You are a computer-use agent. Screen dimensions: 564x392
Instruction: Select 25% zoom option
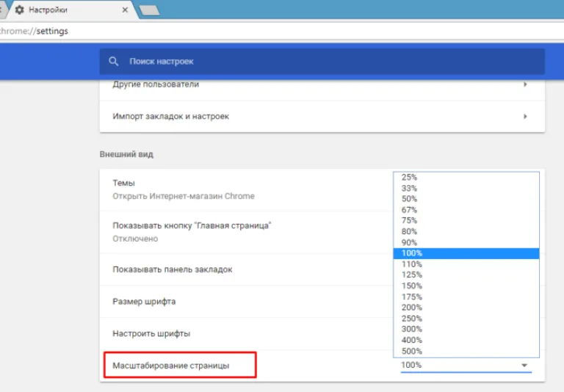point(466,178)
